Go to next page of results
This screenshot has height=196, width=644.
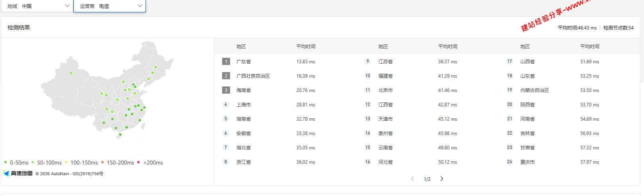click(x=441, y=179)
